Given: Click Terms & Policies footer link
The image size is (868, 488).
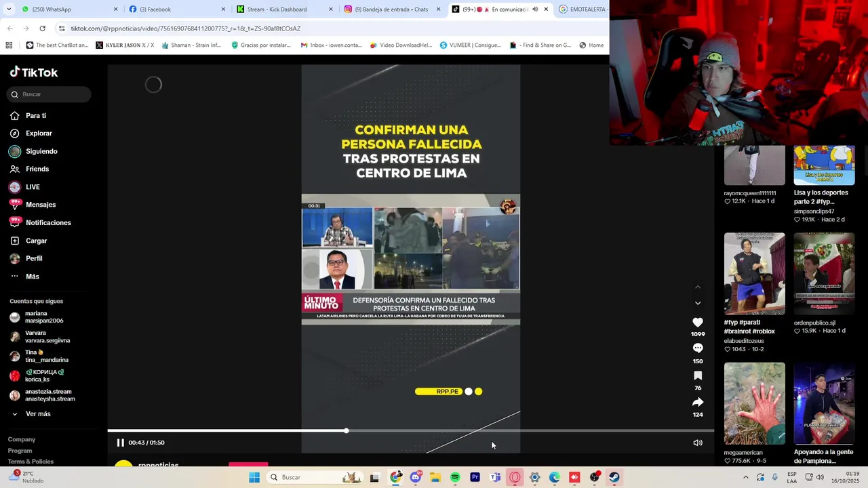Looking at the screenshot, I should [x=31, y=462].
